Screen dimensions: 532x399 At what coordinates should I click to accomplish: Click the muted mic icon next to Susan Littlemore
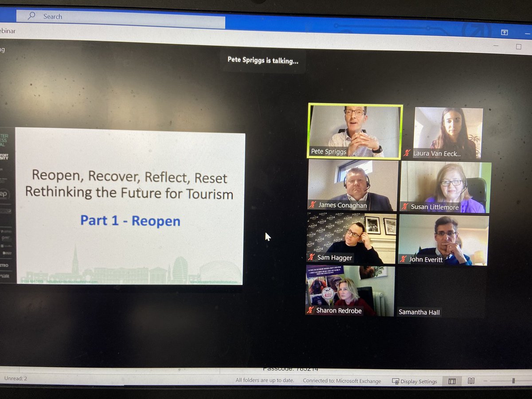404,207
